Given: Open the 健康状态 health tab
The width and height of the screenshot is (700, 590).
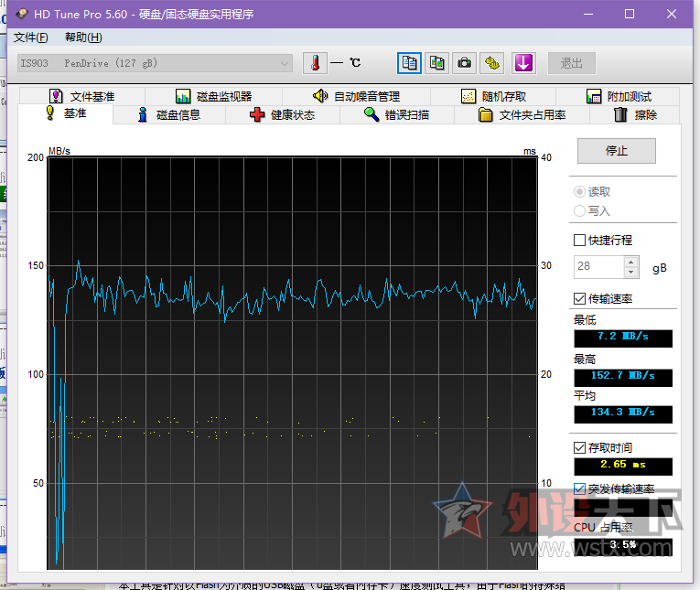Looking at the screenshot, I should tap(283, 115).
